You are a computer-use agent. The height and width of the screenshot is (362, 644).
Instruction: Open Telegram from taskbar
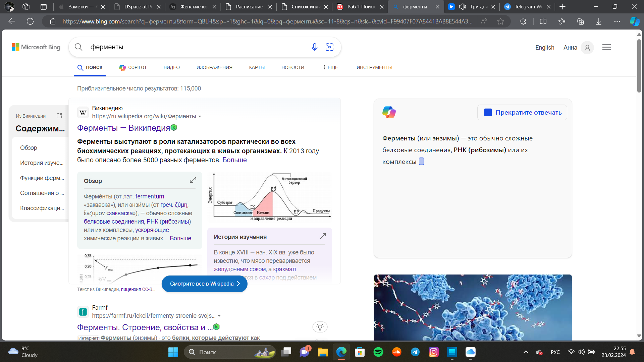click(415, 352)
